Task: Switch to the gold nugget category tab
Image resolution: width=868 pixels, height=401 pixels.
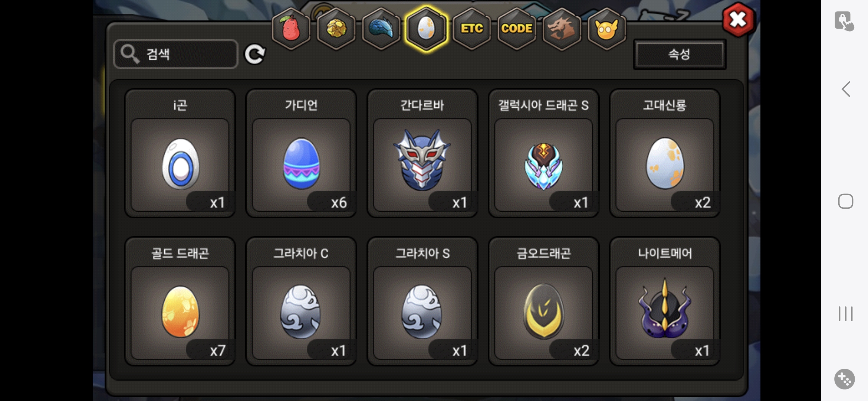Action: 336,29
